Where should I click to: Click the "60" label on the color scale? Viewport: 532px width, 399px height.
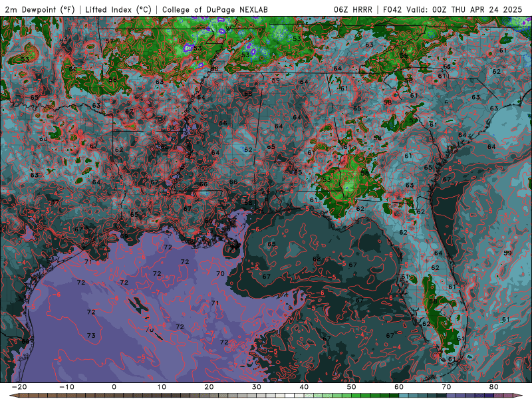pos(399,387)
